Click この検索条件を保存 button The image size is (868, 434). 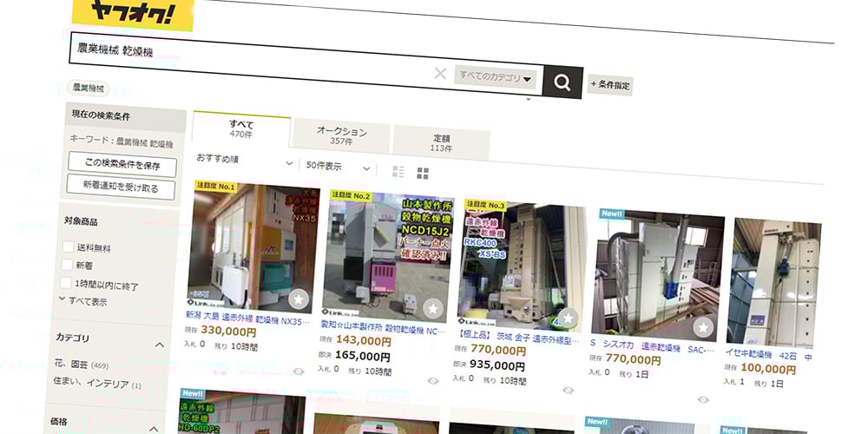[122, 164]
